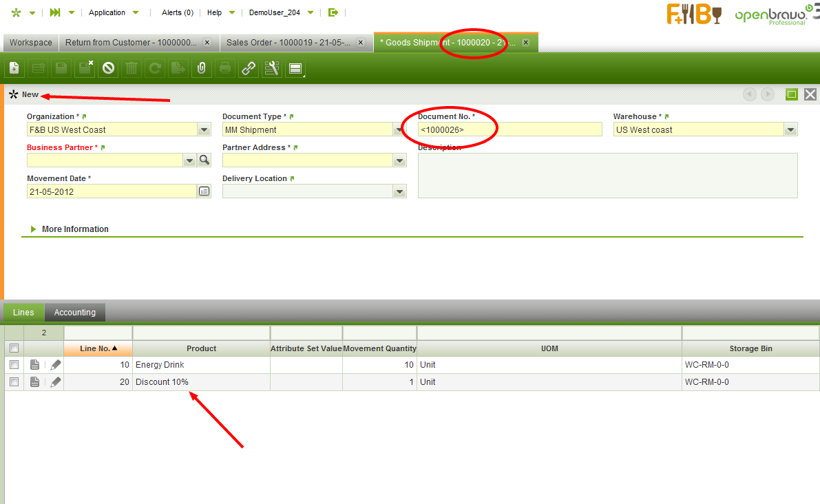The width and height of the screenshot is (820, 504).
Task: Toggle the select-all checkbox in grid header
Action: [14, 348]
